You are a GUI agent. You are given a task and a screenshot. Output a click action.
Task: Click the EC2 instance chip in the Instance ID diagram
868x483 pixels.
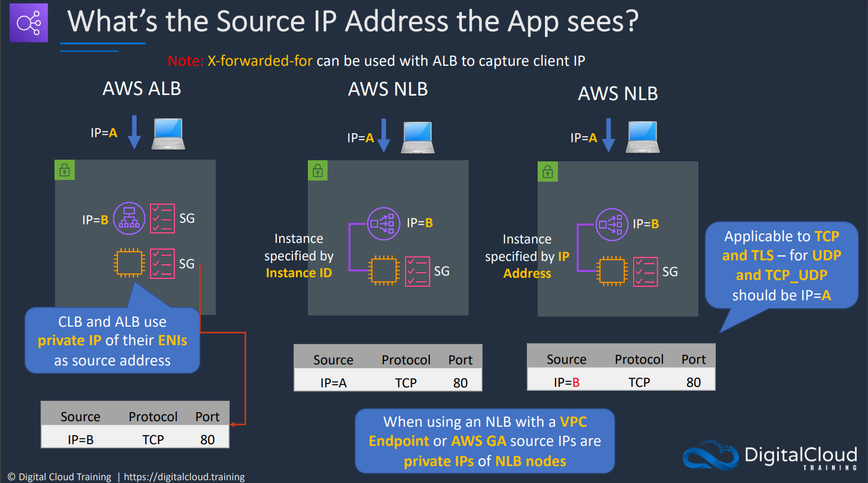pyautogui.click(x=384, y=270)
